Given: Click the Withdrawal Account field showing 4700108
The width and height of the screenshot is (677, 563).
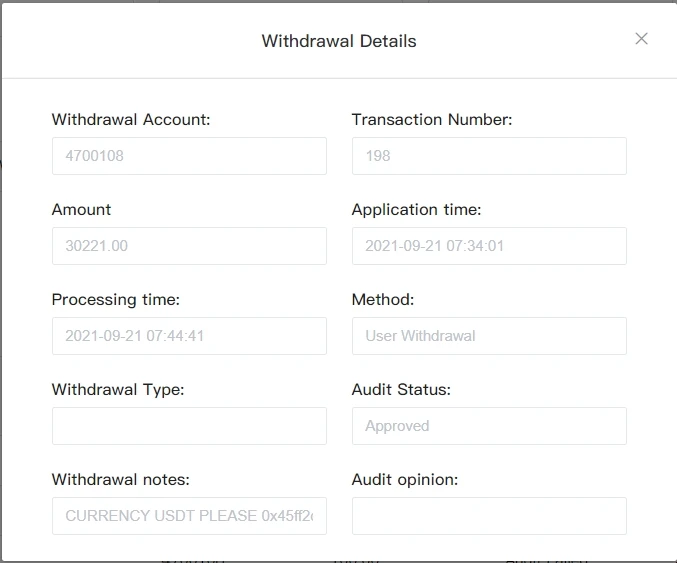Looking at the screenshot, I should click(189, 156).
